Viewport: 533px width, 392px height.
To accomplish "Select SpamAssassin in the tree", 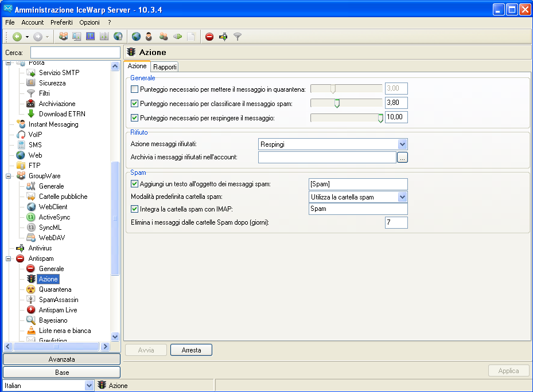I will (59, 300).
